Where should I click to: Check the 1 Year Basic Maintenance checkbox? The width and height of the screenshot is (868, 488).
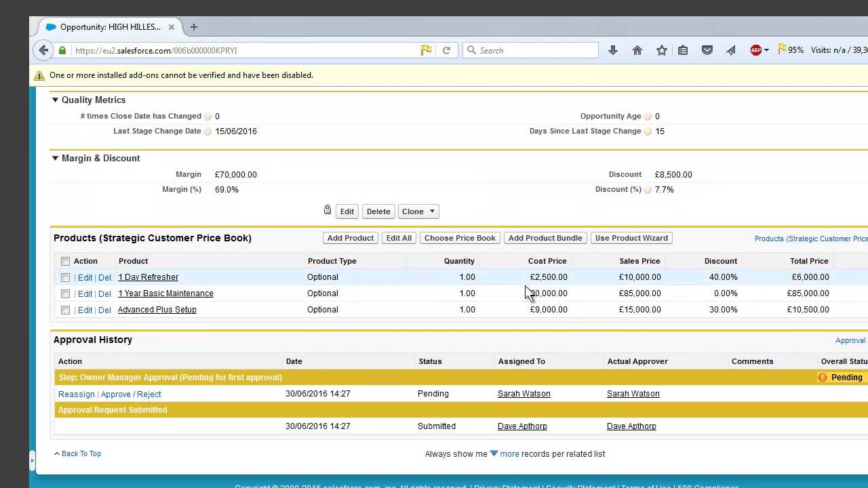pyautogui.click(x=65, y=293)
